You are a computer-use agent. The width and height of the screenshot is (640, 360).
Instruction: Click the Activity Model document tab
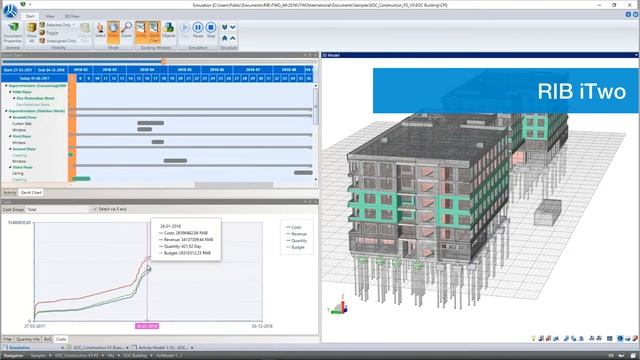point(163,348)
